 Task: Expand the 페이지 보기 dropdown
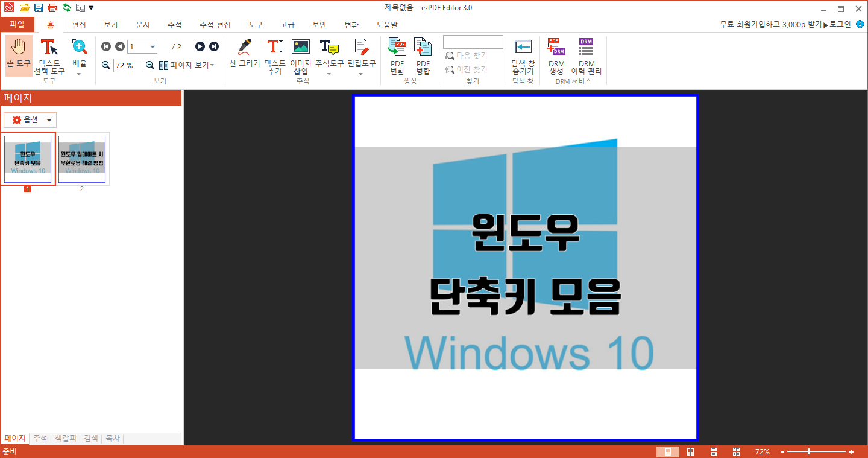pyautogui.click(x=212, y=65)
